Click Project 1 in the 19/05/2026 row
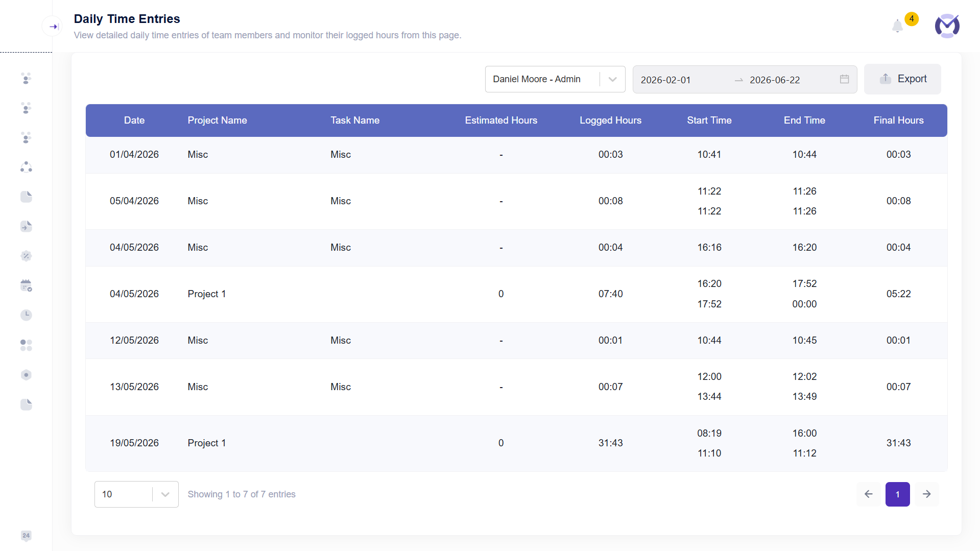The image size is (980, 551). pos(206,443)
